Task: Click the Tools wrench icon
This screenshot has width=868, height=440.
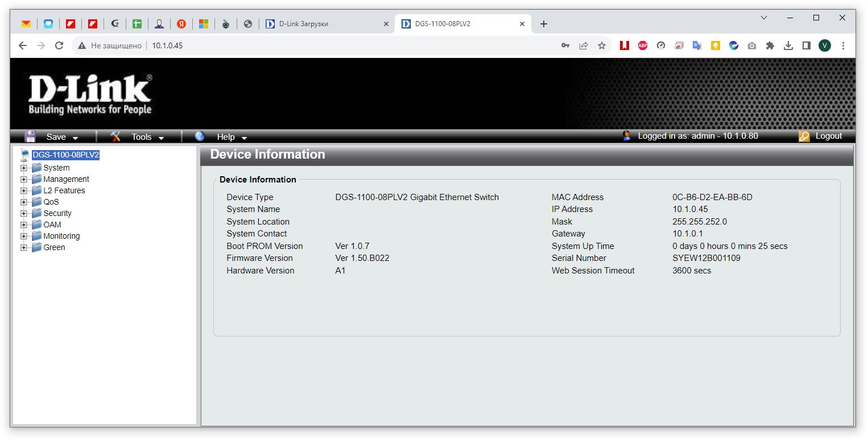Action: point(115,136)
